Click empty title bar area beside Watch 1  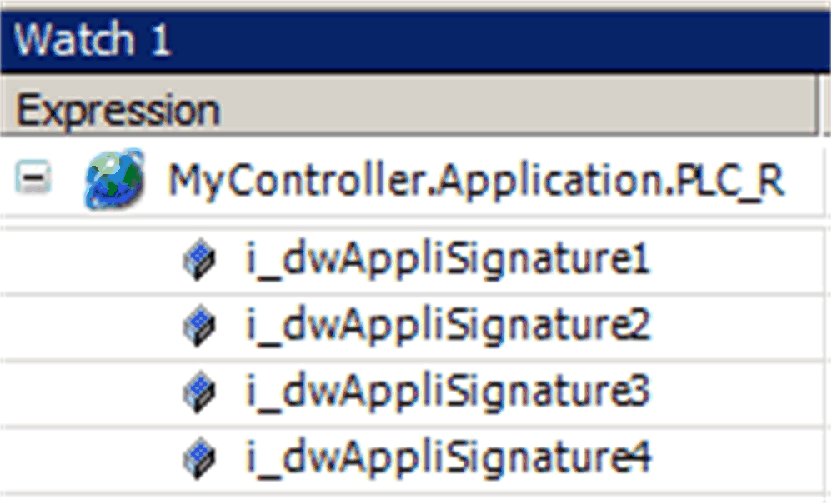click(499, 40)
